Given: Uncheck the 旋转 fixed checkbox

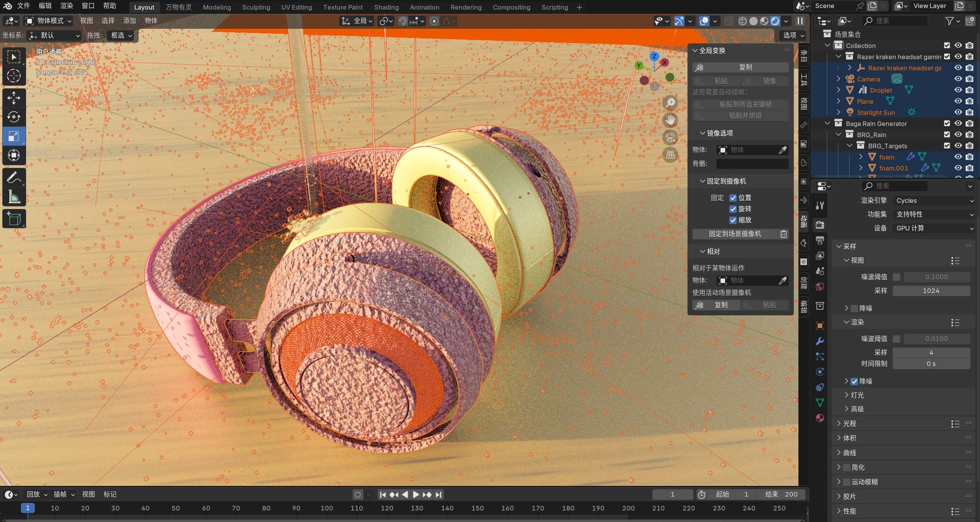Looking at the screenshot, I should click(733, 209).
